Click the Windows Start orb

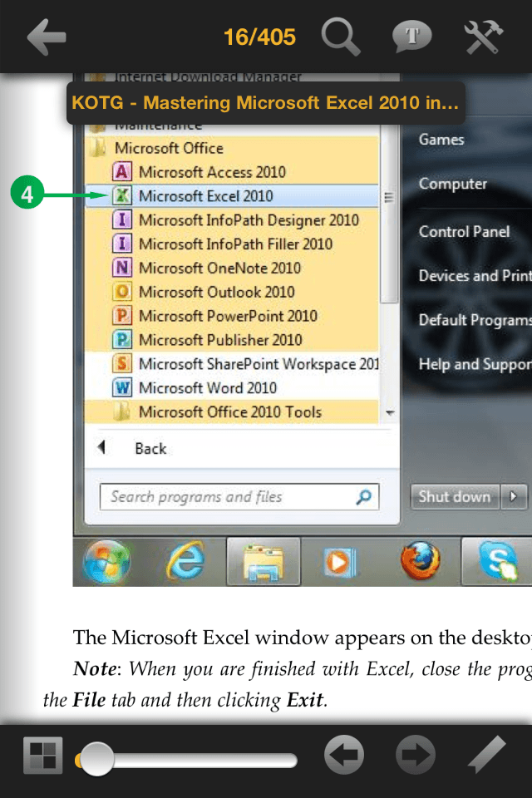point(107,562)
